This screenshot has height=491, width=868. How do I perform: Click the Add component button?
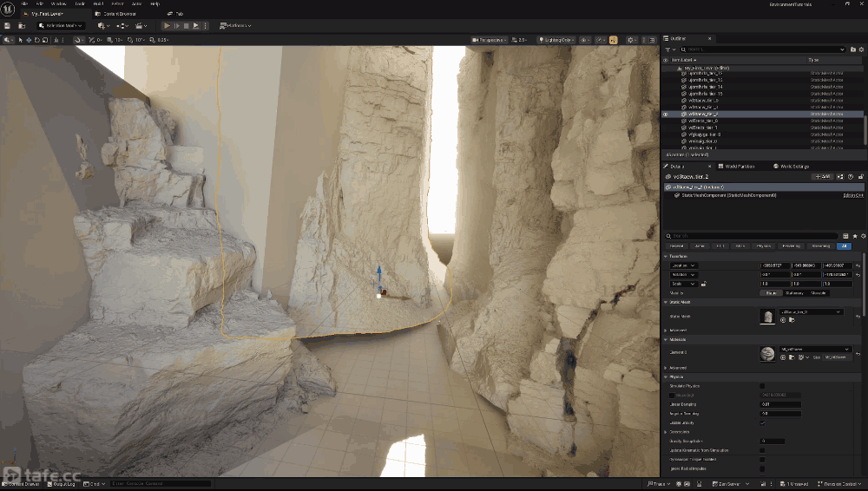tap(821, 176)
